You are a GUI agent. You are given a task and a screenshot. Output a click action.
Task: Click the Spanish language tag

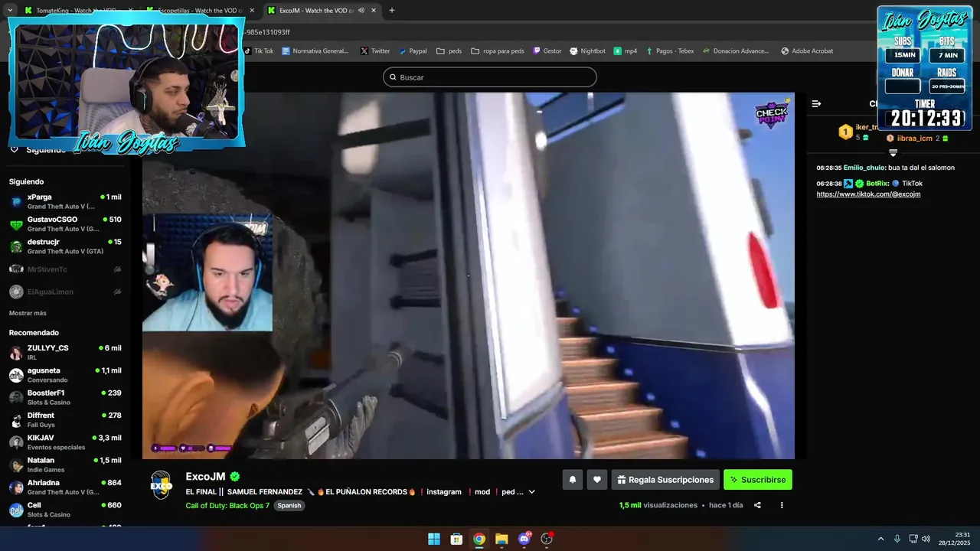pyautogui.click(x=289, y=506)
